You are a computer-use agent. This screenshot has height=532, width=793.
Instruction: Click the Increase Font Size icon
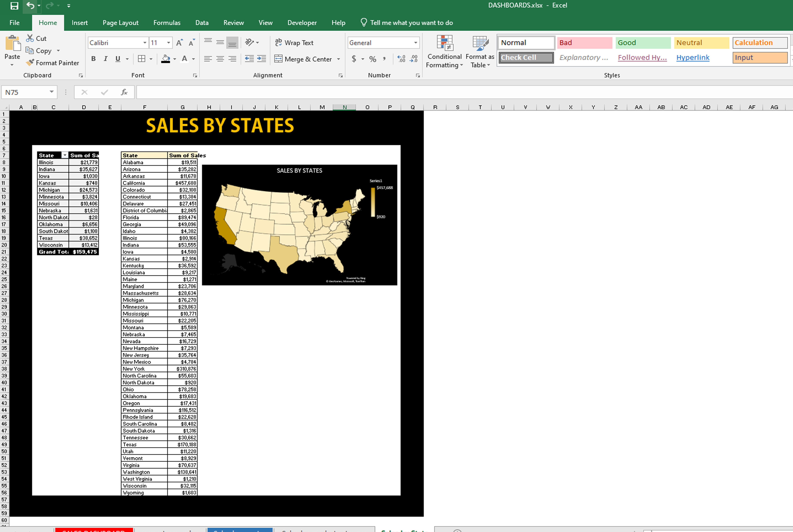point(179,43)
